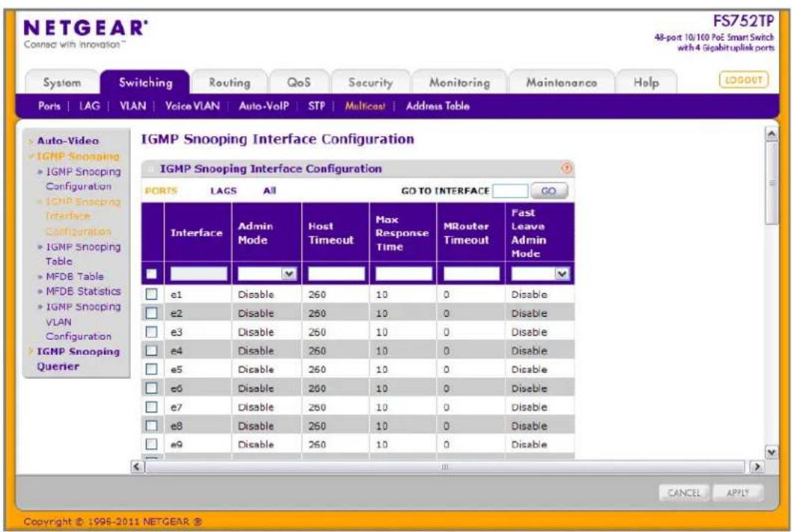Click the MRouter Timeout input field
The image size is (792, 532).
click(471, 273)
